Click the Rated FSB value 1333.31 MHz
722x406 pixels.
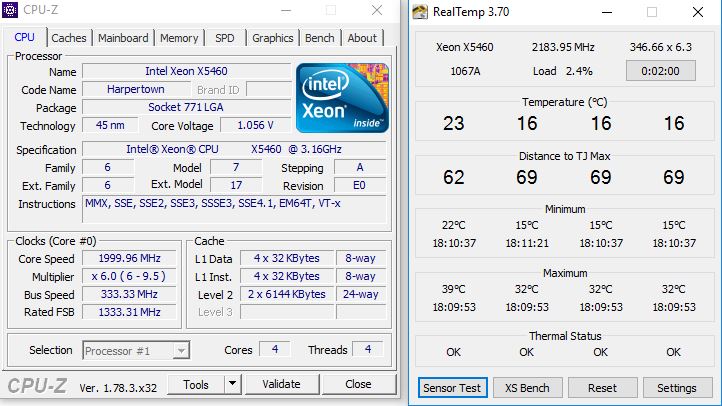coord(129,312)
